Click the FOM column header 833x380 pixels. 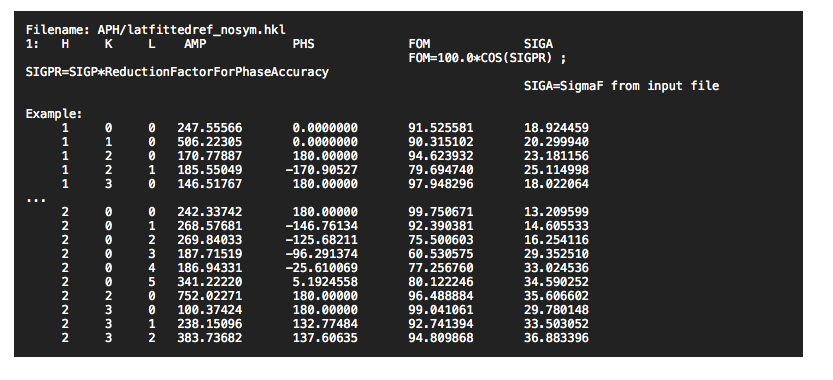click(419, 44)
